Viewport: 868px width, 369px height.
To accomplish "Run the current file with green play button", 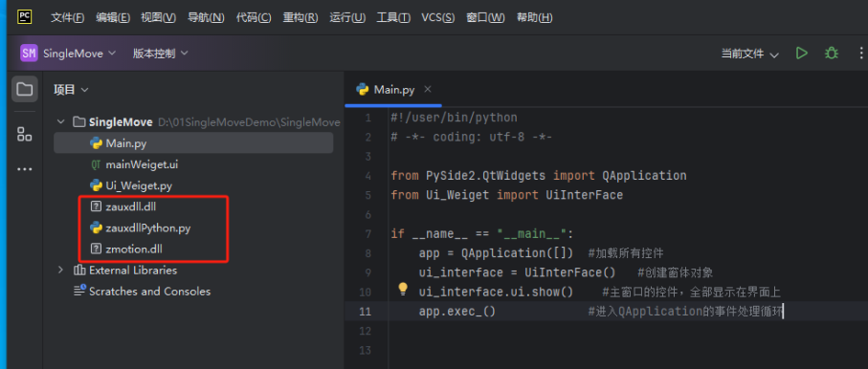I will pos(801,54).
